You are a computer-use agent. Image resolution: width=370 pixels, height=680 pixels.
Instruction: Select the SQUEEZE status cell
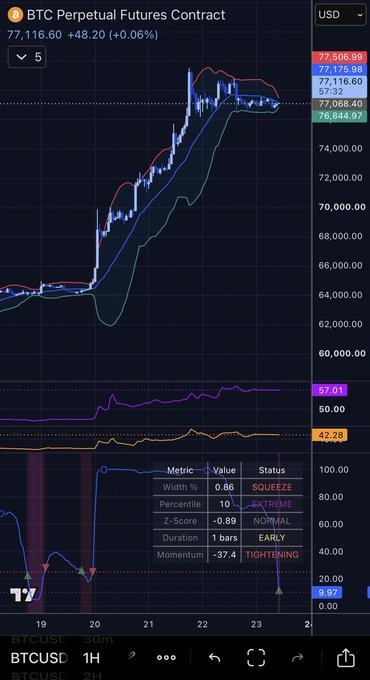click(x=272, y=487)
